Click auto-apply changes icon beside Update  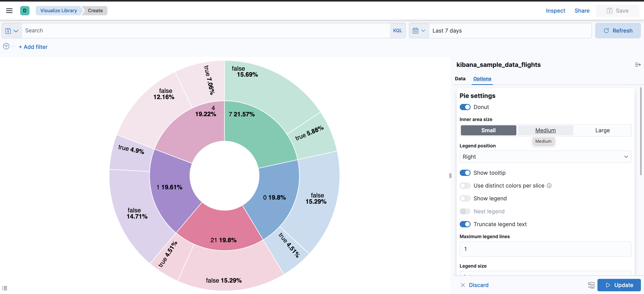[x=591, y=285]
